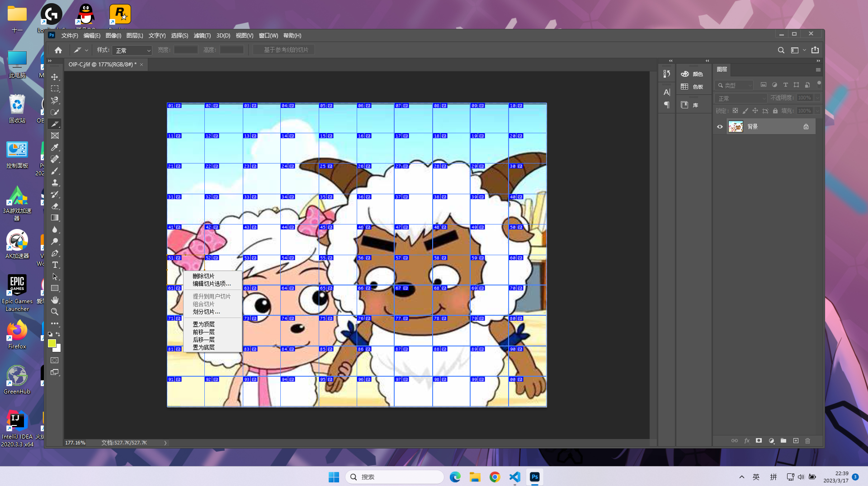Select the Rectangular Marquee tool
The width and height of the screenshot is (868, 486).
[x=55, y=89]
